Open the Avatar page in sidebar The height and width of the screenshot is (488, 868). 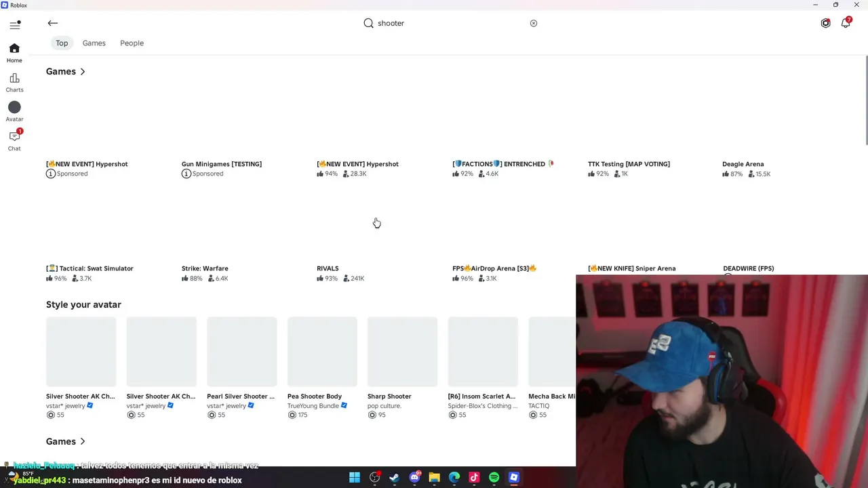[14, 111]
